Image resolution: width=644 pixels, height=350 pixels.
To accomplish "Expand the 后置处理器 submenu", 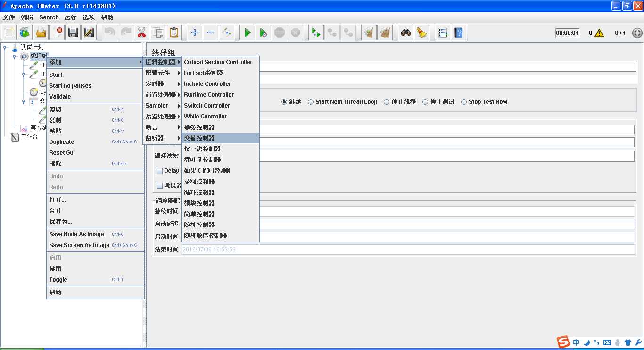I will (162, 117).
